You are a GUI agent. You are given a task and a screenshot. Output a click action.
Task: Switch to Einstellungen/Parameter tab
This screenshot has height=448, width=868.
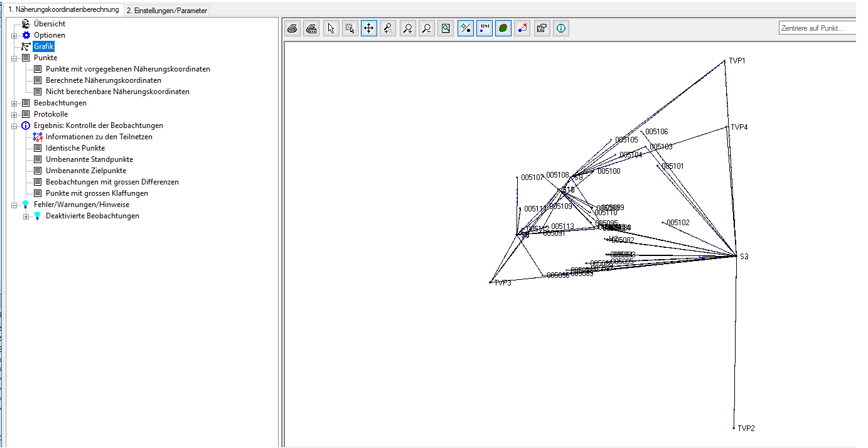166,11
